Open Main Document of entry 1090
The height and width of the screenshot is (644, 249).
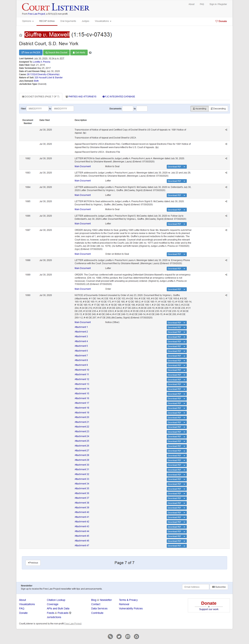coord(83,322)
